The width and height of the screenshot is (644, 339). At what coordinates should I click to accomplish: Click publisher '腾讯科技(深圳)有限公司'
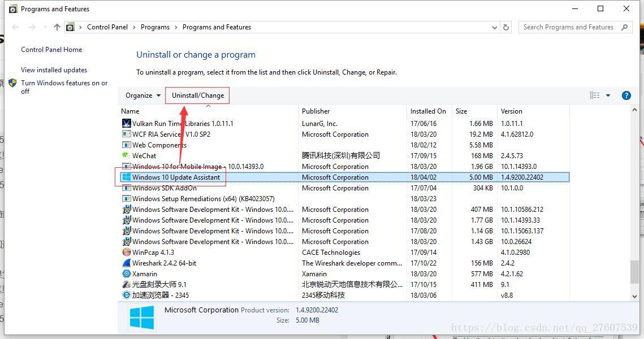point(340,155)
